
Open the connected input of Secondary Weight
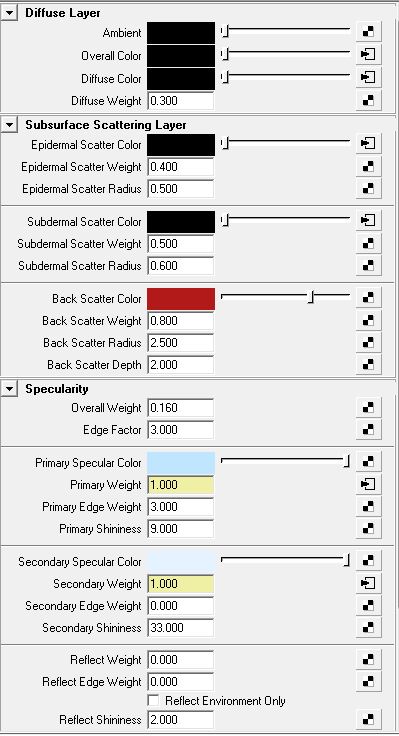tap(368, 583)
